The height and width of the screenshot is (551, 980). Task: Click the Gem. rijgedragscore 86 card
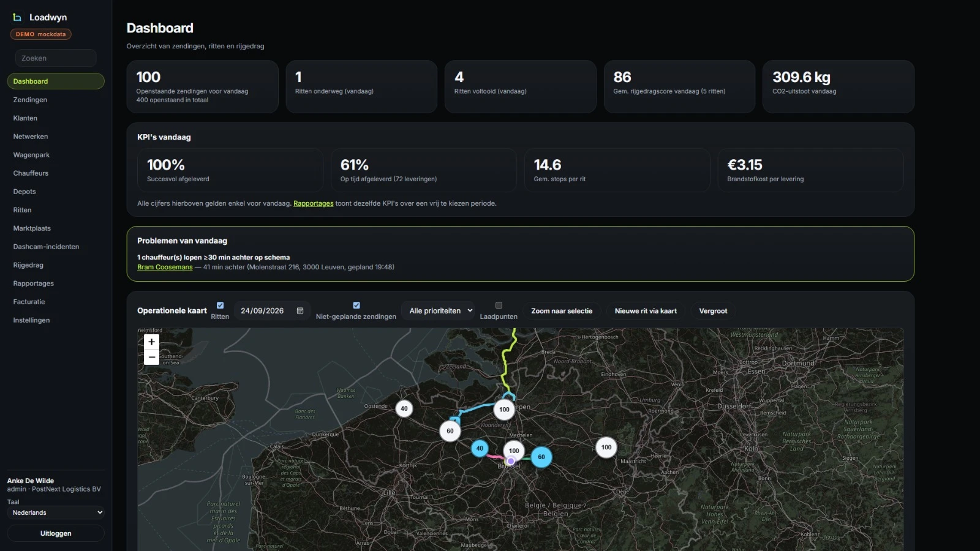(x=679, y=86)
